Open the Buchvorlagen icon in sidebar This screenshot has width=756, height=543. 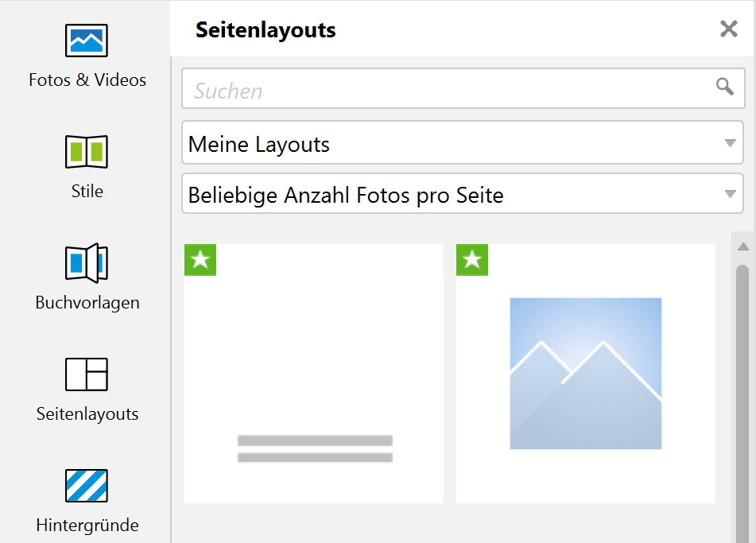coord(87,263)
